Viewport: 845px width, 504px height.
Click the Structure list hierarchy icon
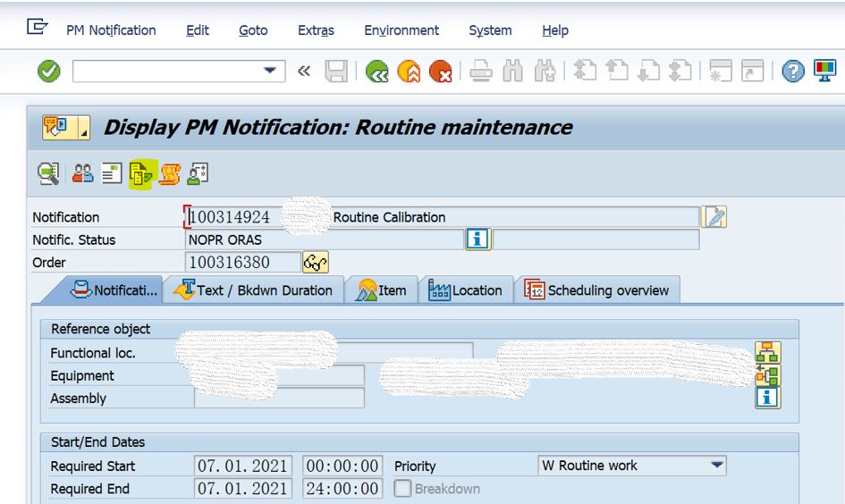pyautogui.click(x=768, y=353)
